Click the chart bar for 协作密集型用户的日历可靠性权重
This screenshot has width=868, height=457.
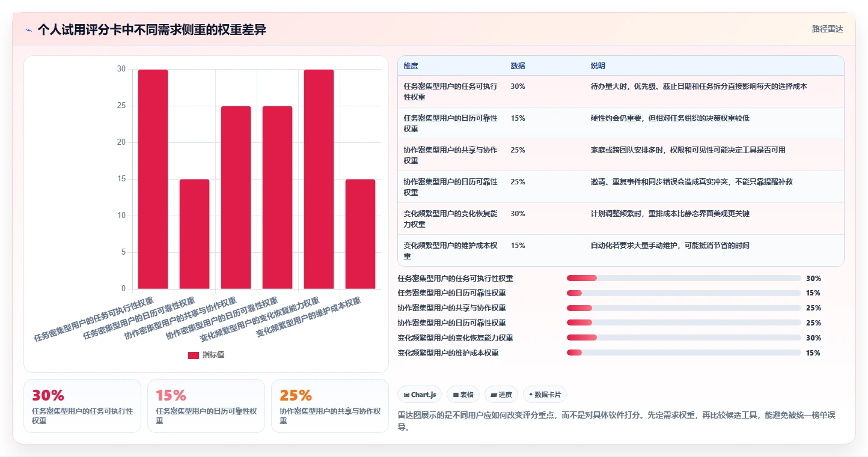pyautogui.click(x=277, y=198)
